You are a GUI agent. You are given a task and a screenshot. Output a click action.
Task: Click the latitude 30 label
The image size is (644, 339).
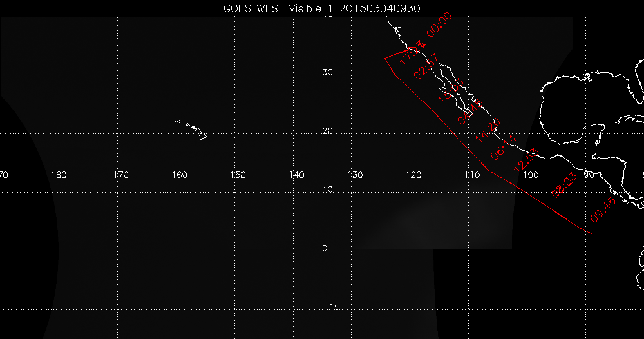[327, 73]
